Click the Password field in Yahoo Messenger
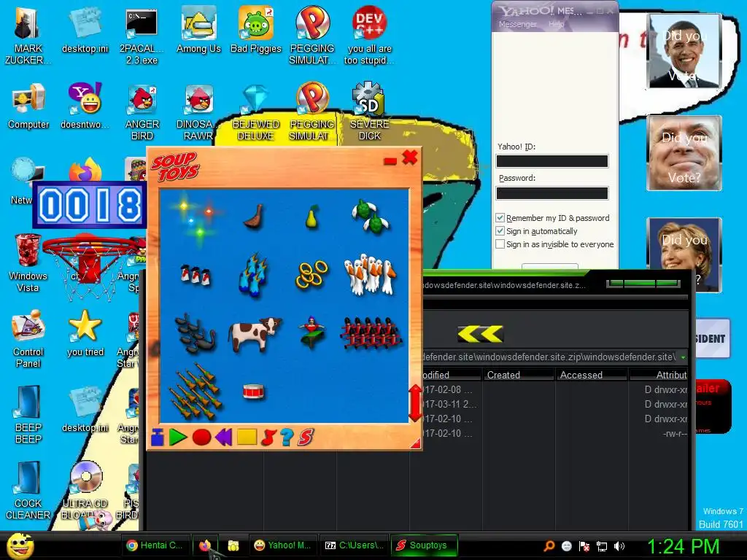The width and height of the screenshot is (747, 560). (552, 192)
